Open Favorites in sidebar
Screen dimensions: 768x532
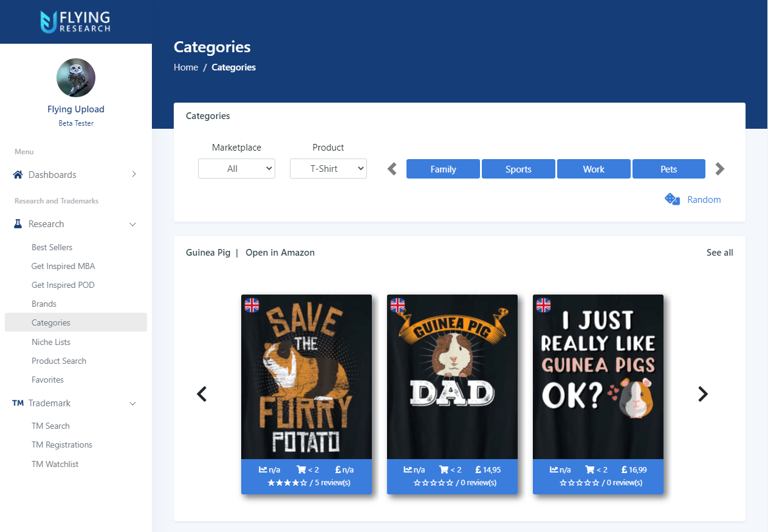(x=47, y=380)
